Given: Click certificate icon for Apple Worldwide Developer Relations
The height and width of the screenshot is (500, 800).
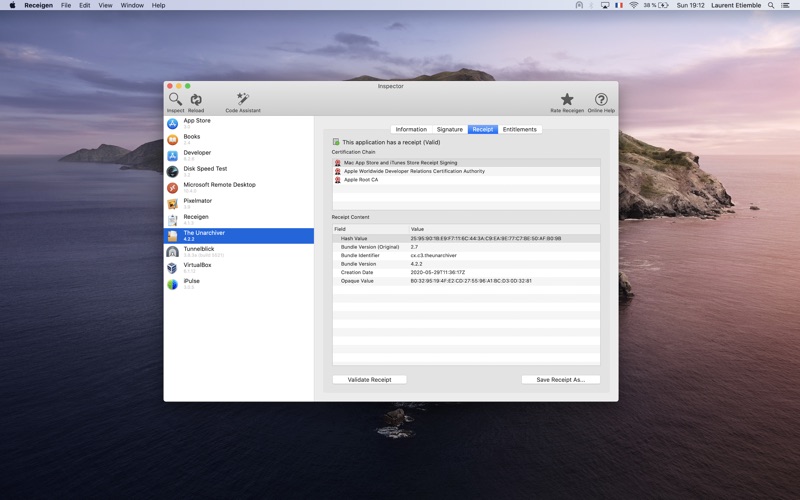Looking at the screenshot, I should tap(337, 171).
